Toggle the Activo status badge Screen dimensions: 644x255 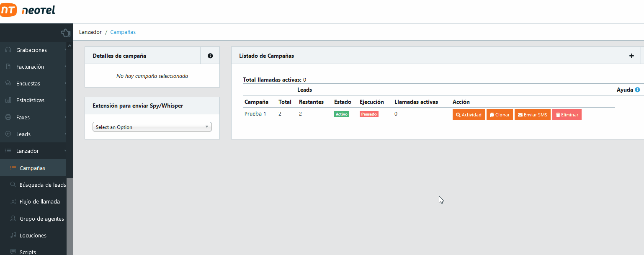[341, 114]
